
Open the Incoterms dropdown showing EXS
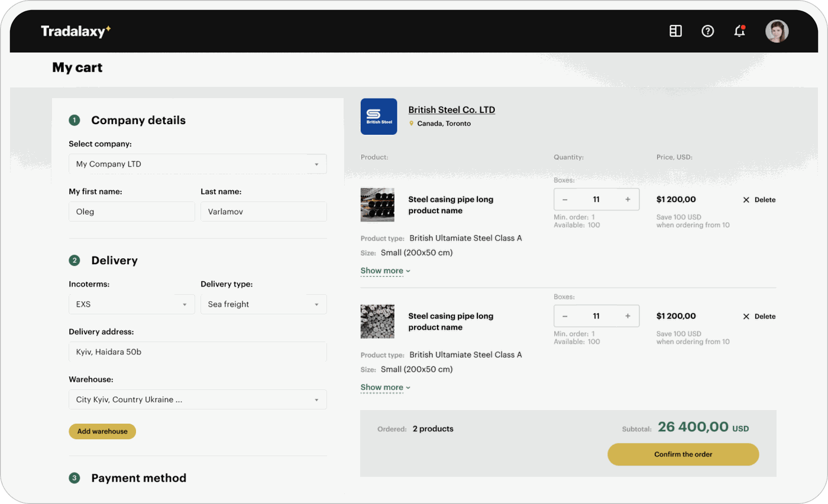coord(131,304)
